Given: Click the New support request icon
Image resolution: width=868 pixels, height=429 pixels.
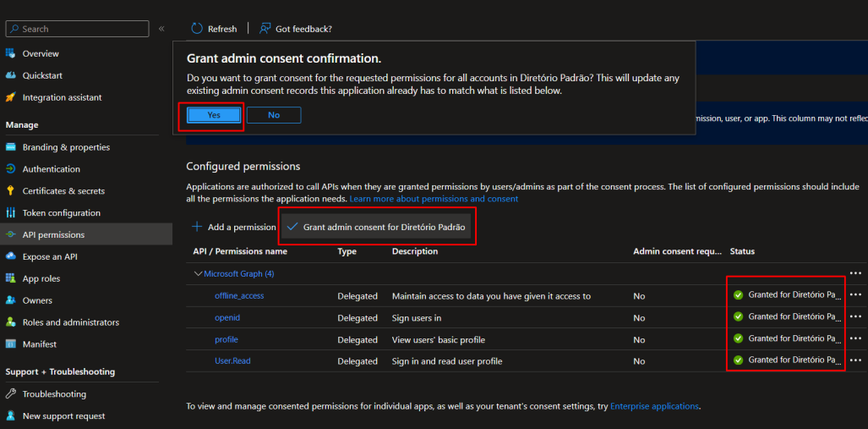Looking at the screenshot, I should pos(10,415).
